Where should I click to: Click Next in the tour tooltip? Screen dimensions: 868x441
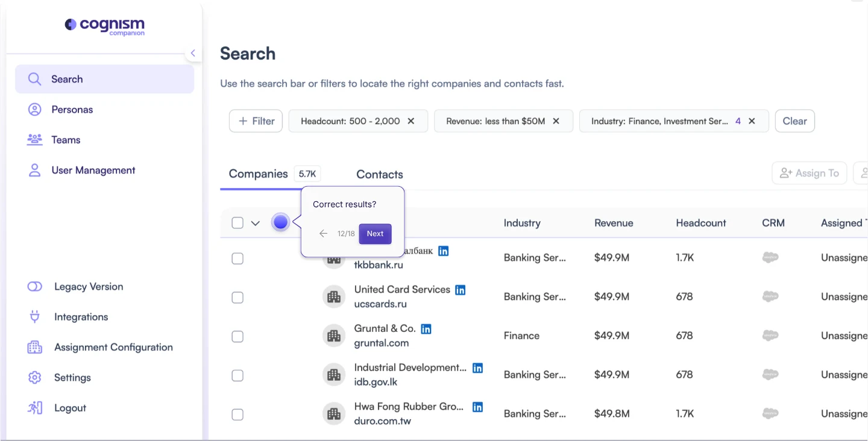click(375, 234)
